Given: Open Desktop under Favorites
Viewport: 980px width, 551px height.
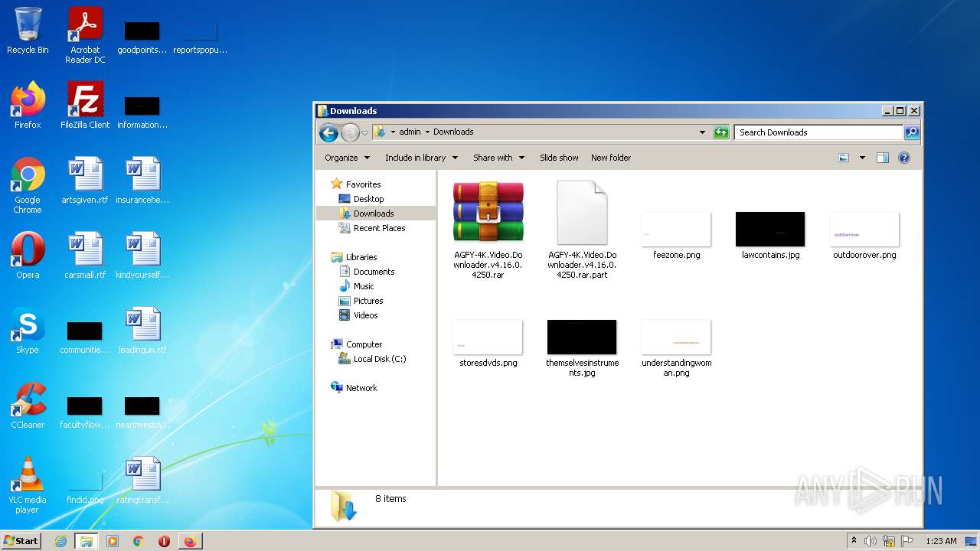Looking at the screenshot, I should 368,199.
